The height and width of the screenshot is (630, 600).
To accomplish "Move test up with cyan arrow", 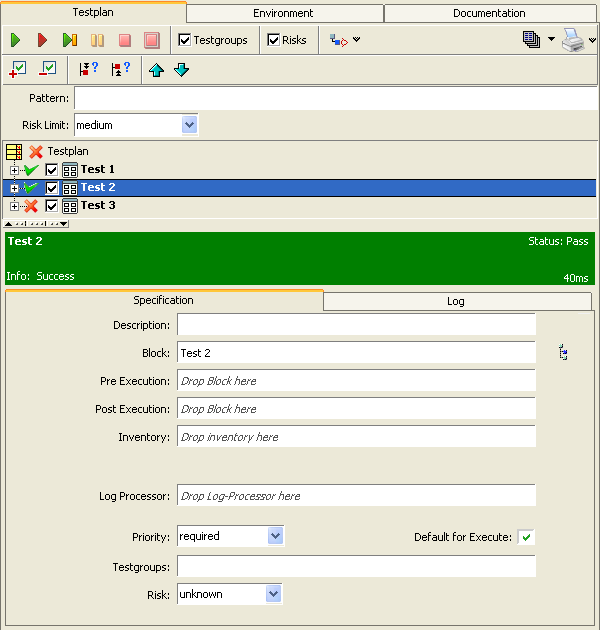I will pos(156,69).
